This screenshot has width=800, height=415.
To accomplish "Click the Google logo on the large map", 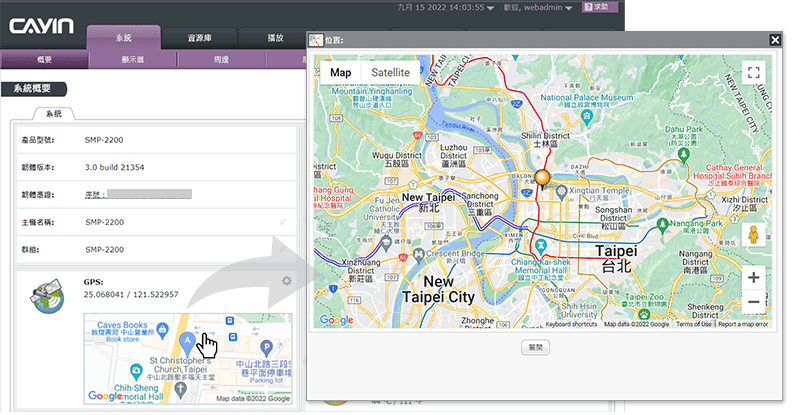I will tap(337, 320).
